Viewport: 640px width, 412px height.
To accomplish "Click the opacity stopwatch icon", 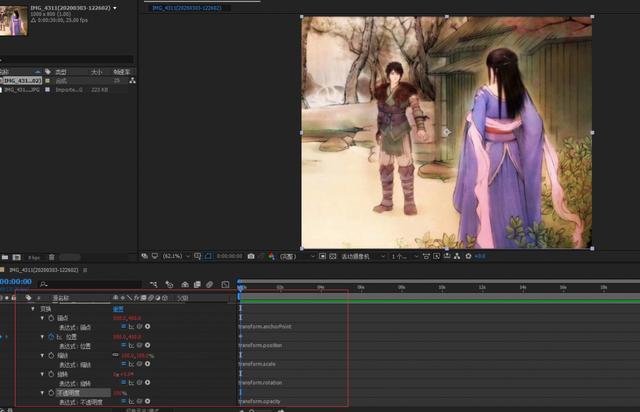I will (x=50, y=392).
